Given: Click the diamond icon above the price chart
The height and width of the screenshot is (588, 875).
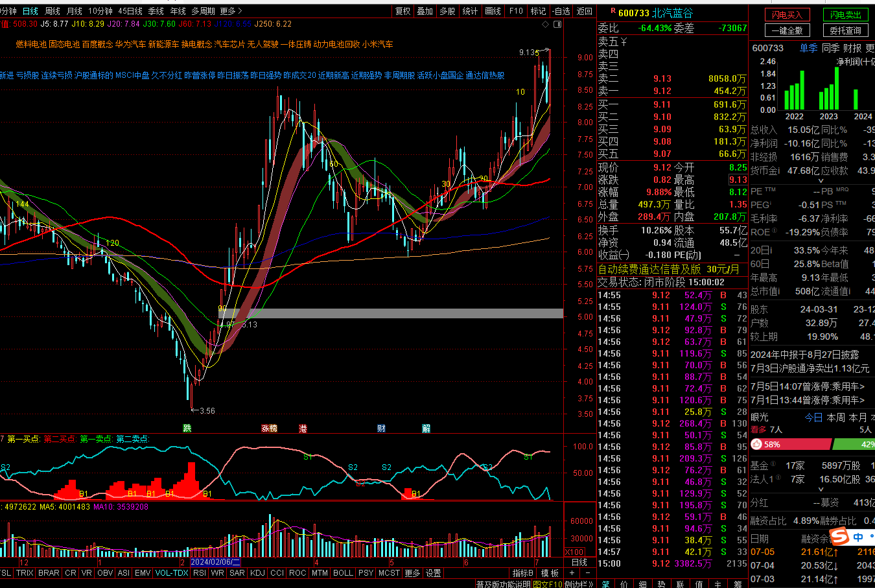Looking at the screenshot, I should pyautogui.click(x=546, y=24).
